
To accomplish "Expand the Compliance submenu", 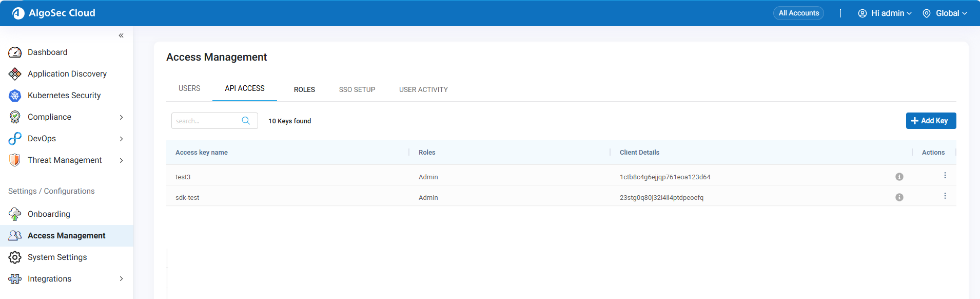I will tap(121, 117).
